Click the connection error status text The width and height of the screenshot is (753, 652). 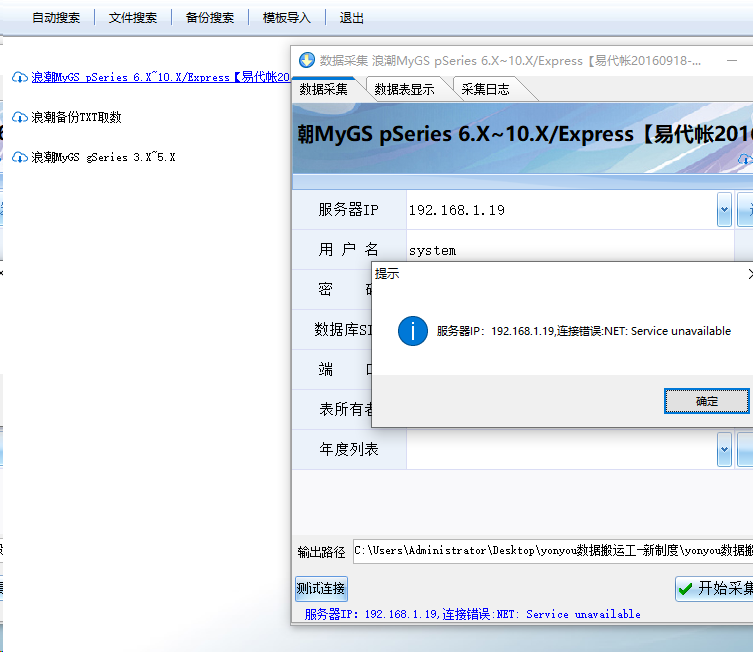(473, 614)
